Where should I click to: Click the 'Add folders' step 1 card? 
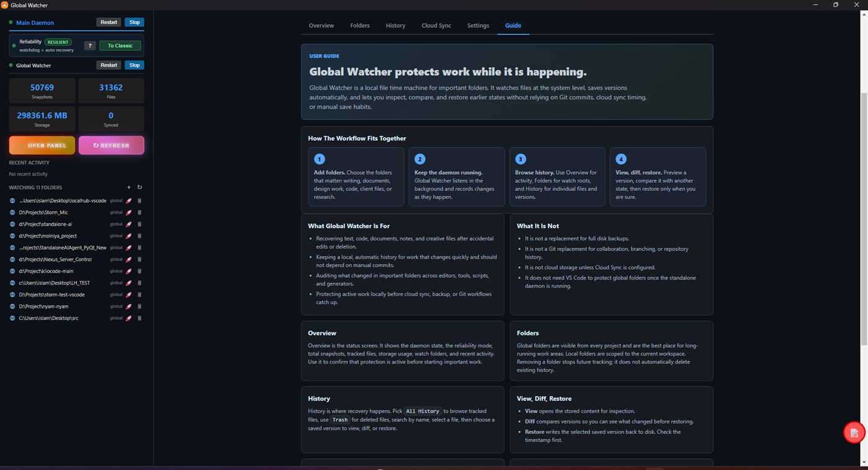(356, 177)
